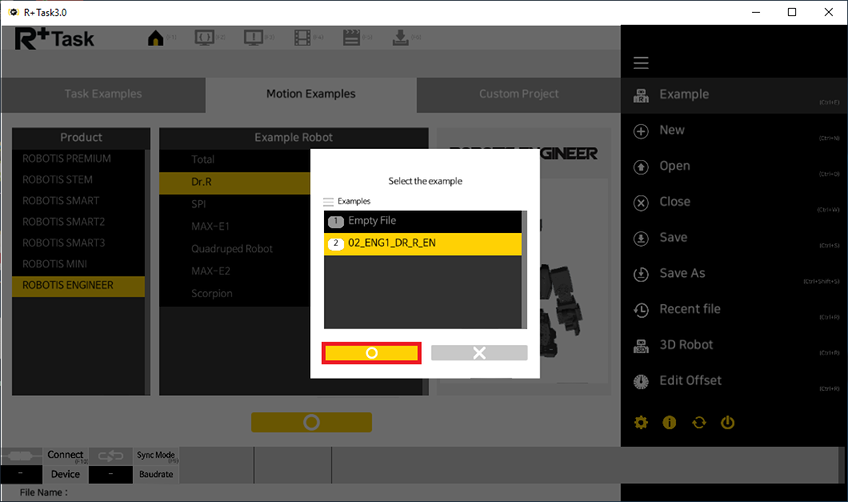Click the download icon in toolbar

coord(400,38)
